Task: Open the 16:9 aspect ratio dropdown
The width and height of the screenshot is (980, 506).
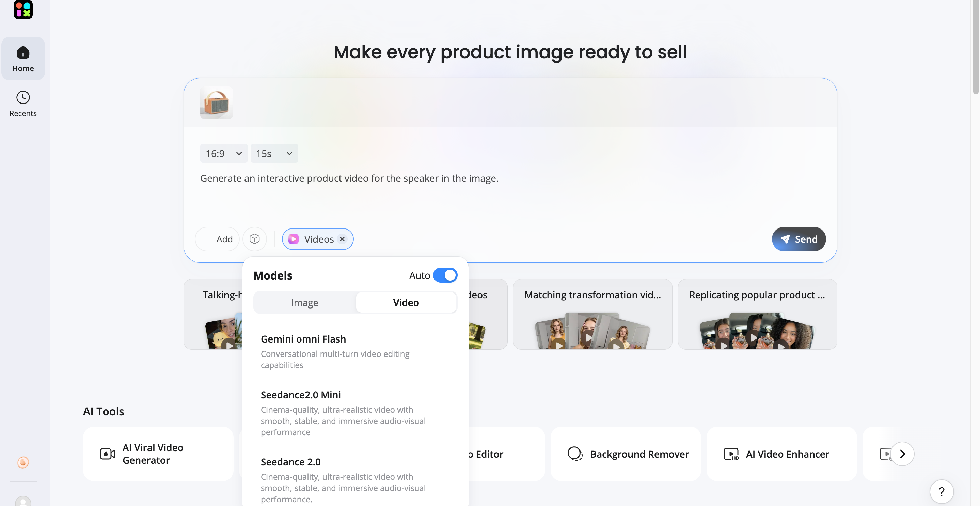Action: point(224,153)
